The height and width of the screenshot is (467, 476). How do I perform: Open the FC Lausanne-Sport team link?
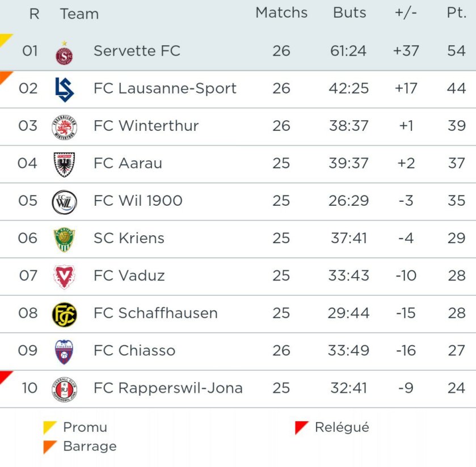(165, 88)
